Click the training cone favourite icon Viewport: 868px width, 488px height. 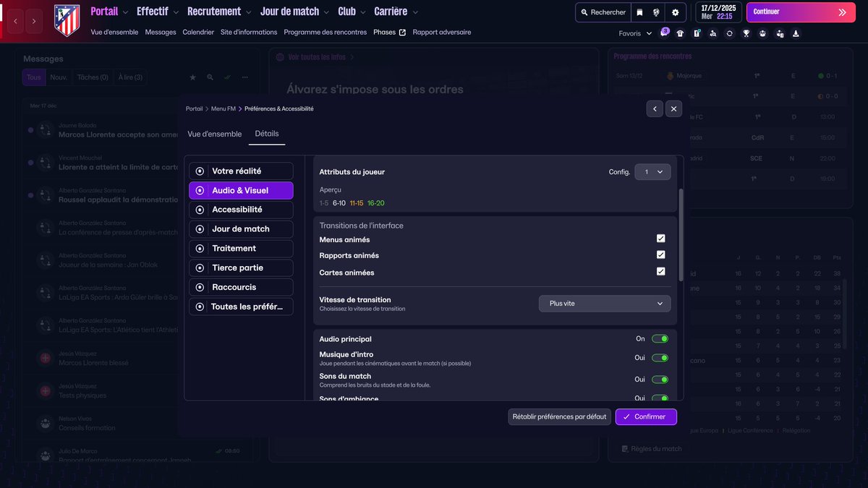click(796, 33)
